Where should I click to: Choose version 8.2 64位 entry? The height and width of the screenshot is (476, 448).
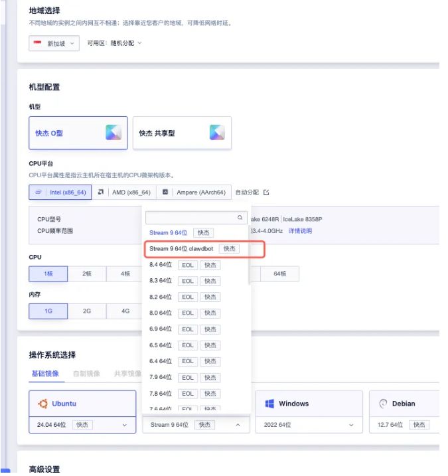click(x=196, y=297)
